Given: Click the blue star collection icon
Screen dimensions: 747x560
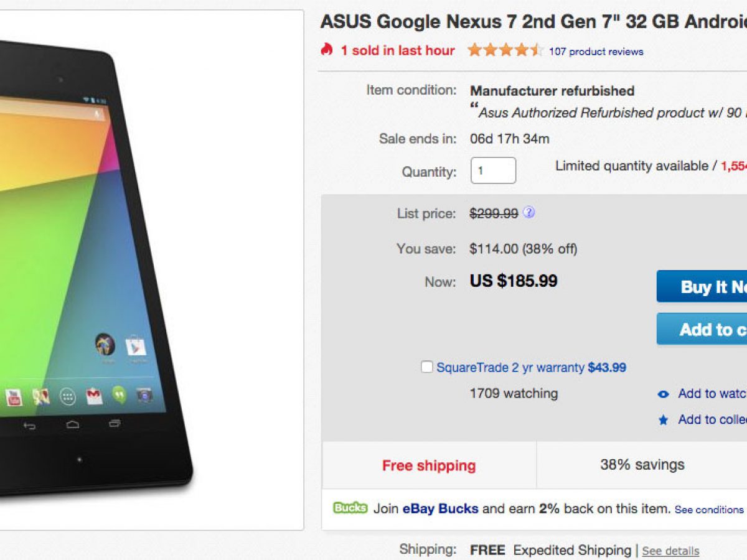Looking at the screenshot, I should coord(664,420).
